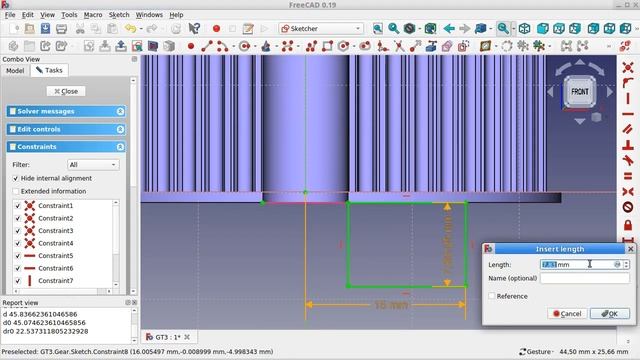Increment the Length value stepper
The width and height of the screenshot is (640, 360).
pyautogui.click(x=626, y=262)
